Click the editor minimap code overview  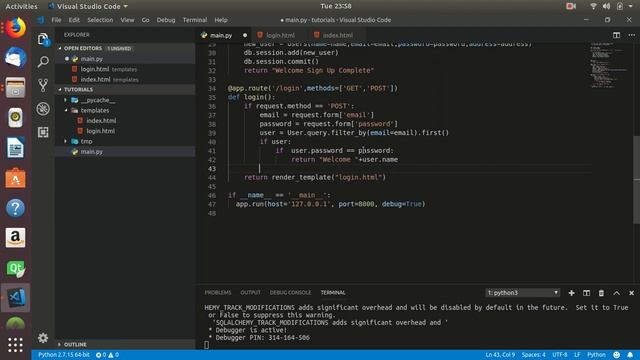(608, 65)
